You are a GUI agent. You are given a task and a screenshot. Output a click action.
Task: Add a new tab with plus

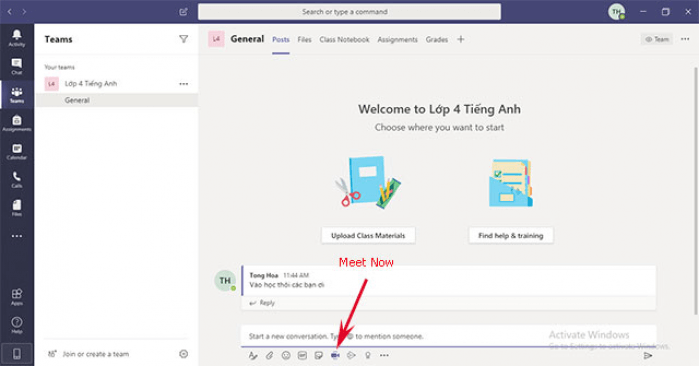click(x=461, y=39)
